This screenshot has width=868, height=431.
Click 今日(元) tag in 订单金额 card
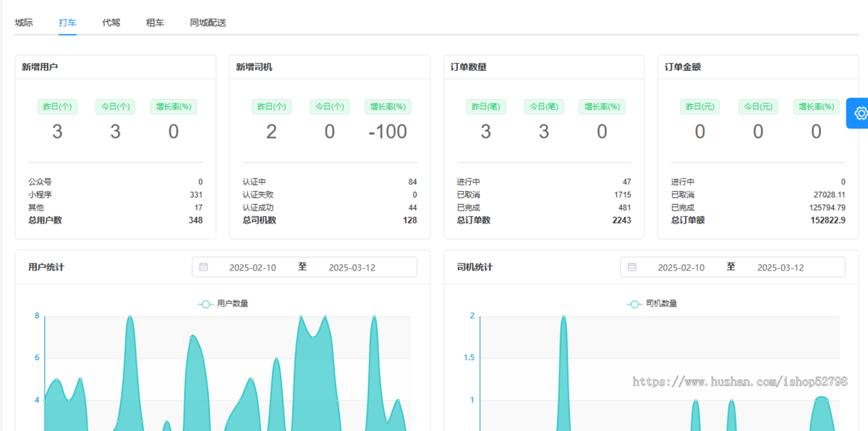tap(758, 106)
